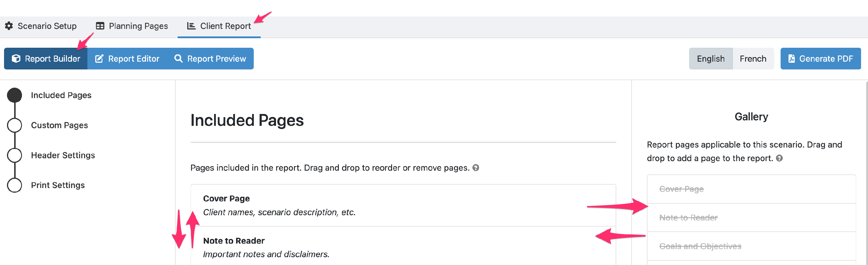
Task: Switch report language to French
Action: pos(753,59)
